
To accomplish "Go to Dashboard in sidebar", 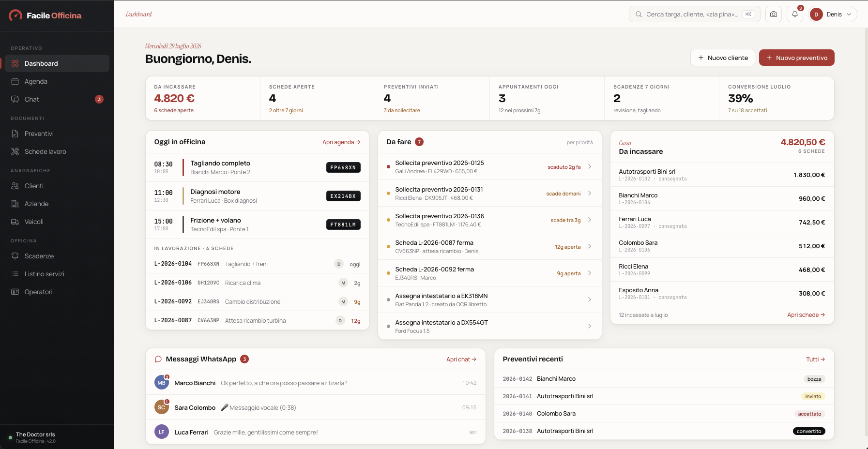I will (x=57, y=63).
